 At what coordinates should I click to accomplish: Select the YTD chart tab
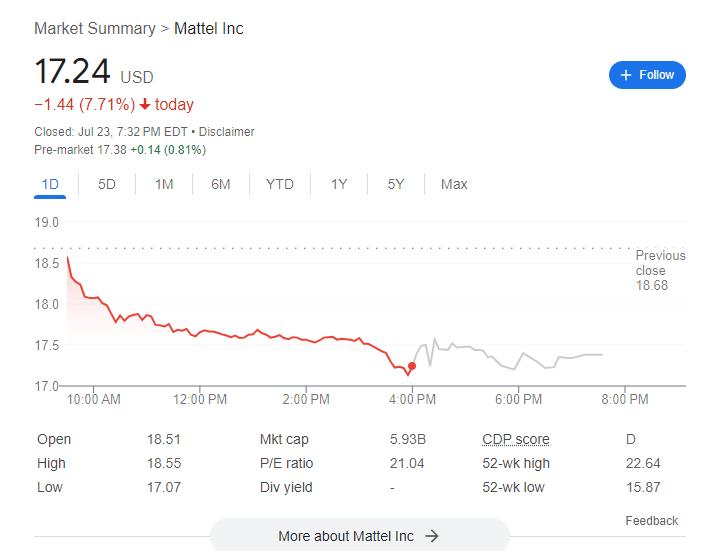pos(280,184)
